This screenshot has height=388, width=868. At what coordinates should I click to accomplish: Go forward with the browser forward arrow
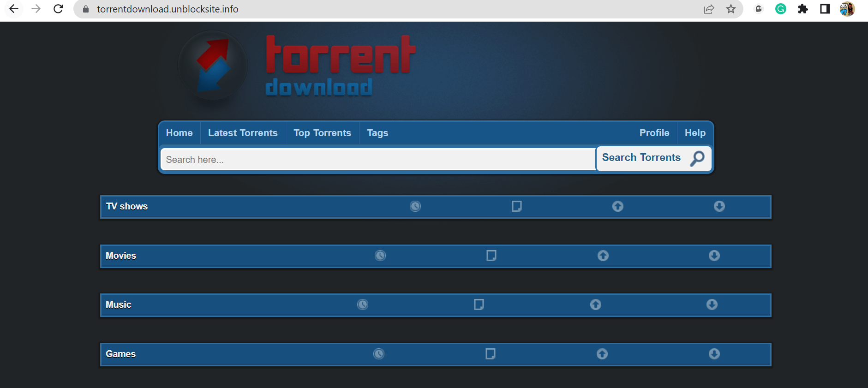(36, 9)
